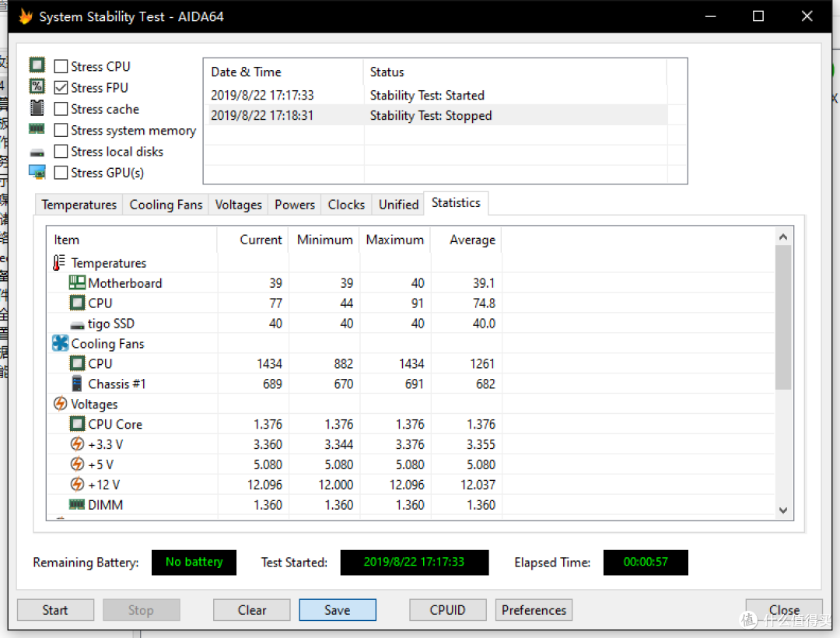Click the Item column header
This screenshot has height=638, width=840.
131,240
